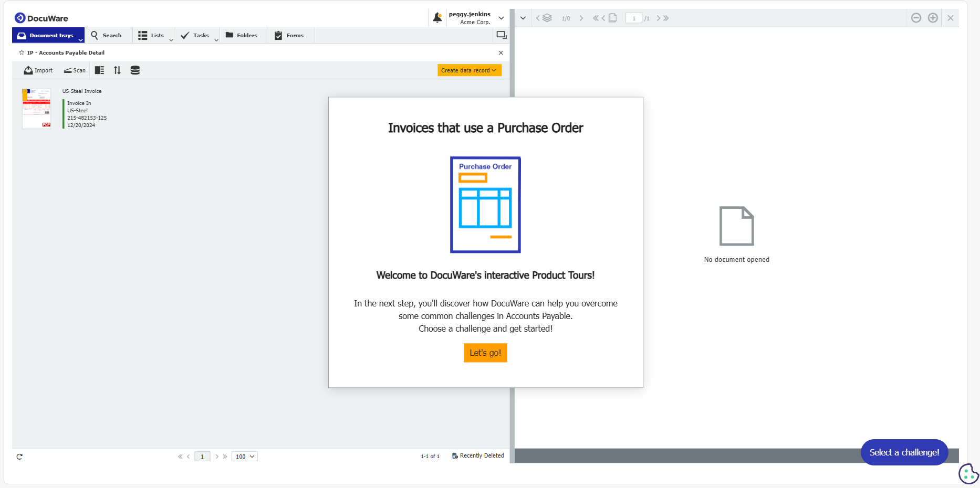Viewport: 980px width, 488px height.
Task: Expand the peggy.jenkins user menu
Action: coord(502,18)
